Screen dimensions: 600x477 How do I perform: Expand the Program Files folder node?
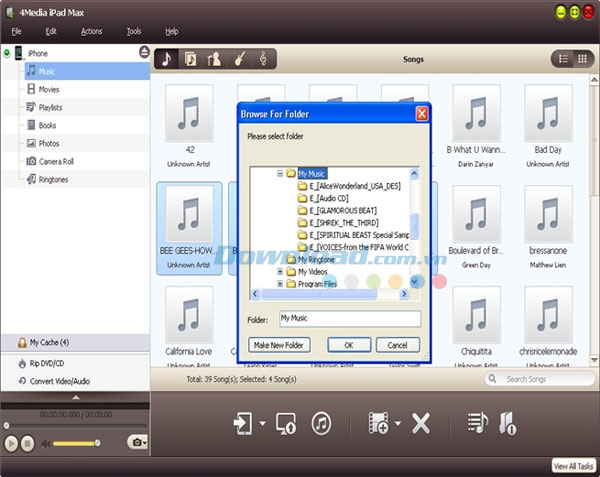[x=281, y=284]
